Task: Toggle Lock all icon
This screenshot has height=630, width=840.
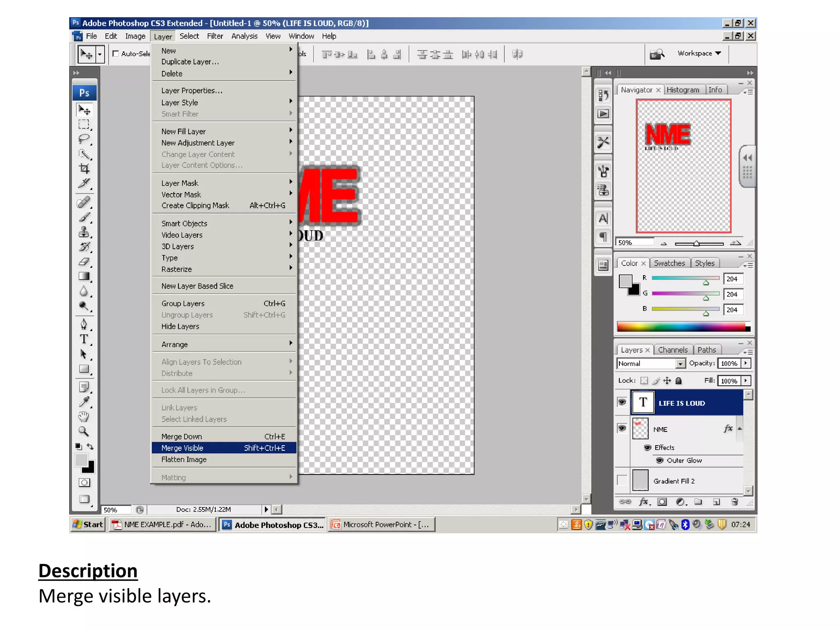Action: [x=678, y=381]
